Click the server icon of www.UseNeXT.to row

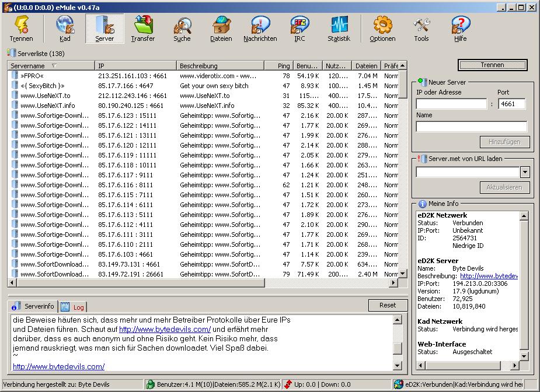[x=15, y=95]
